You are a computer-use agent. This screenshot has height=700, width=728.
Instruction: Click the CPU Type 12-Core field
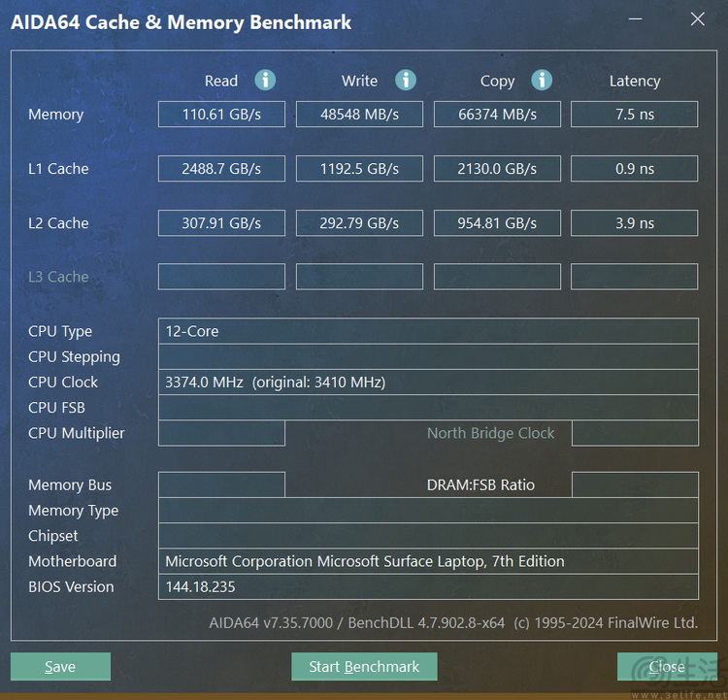(x=428, y=331)
